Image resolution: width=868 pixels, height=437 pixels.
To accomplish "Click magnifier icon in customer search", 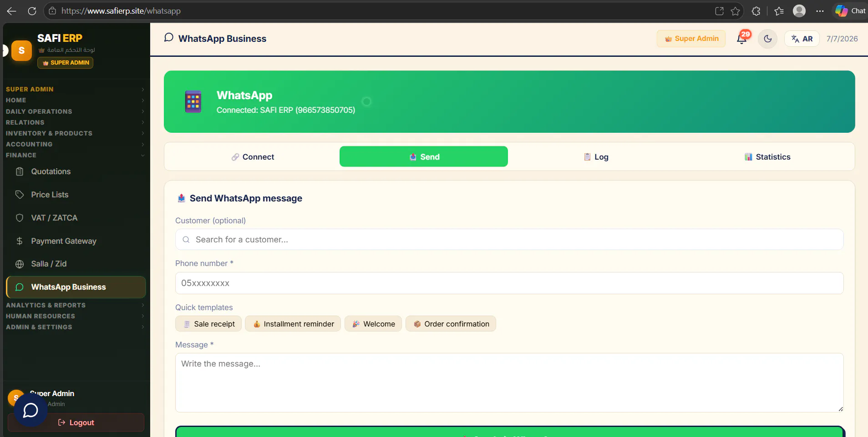I will [x=186, y=240].
